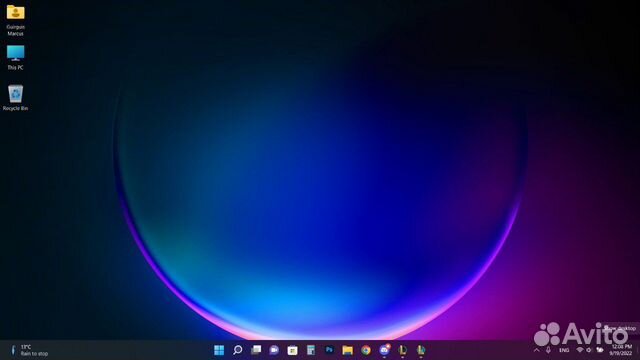640x360 pixels.
Task: Open Wi-Fi quick settings in tray
Action: [580, 350]
